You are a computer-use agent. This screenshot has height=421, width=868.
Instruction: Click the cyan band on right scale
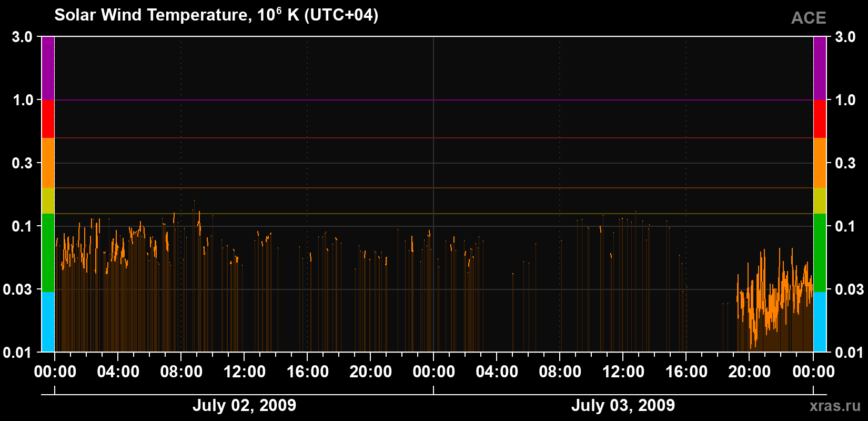pos(820,322)
